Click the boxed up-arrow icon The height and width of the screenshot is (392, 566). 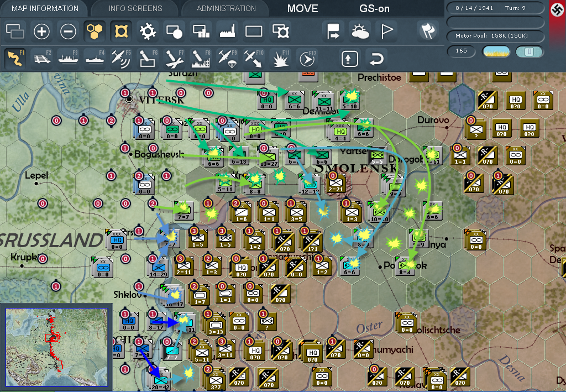(349, 59)
